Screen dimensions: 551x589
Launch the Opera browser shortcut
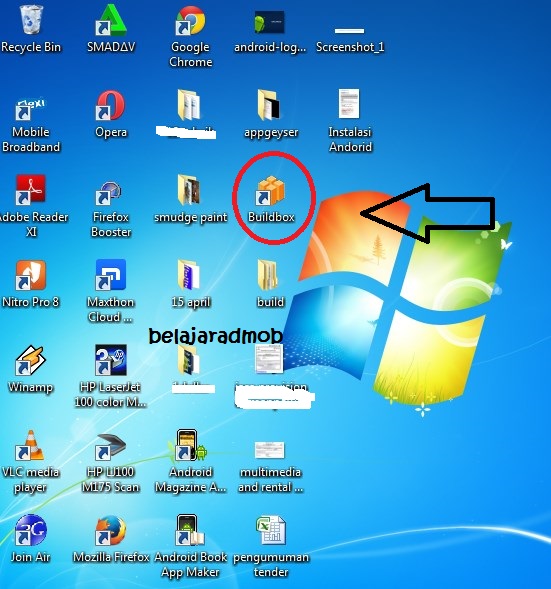pos(110,105)
